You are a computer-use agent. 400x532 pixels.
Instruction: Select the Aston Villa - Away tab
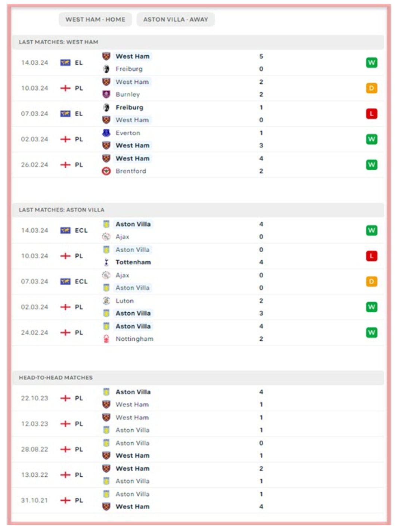(176, 19)
